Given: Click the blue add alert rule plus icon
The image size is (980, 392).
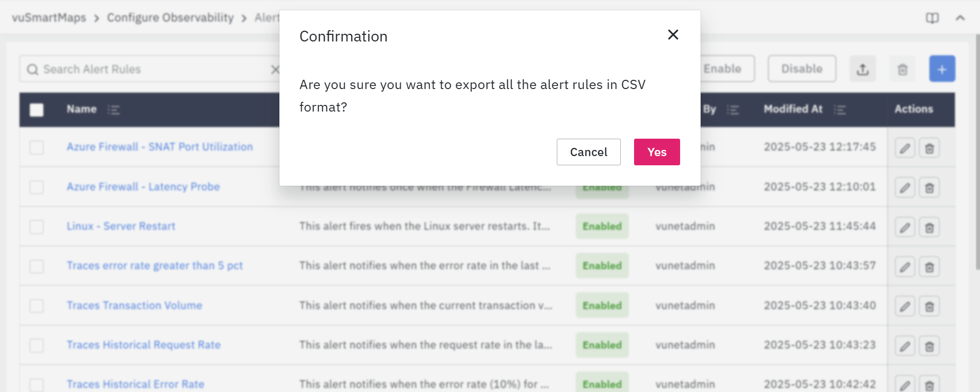Looking at the screenshot, I should coord(942,69).
